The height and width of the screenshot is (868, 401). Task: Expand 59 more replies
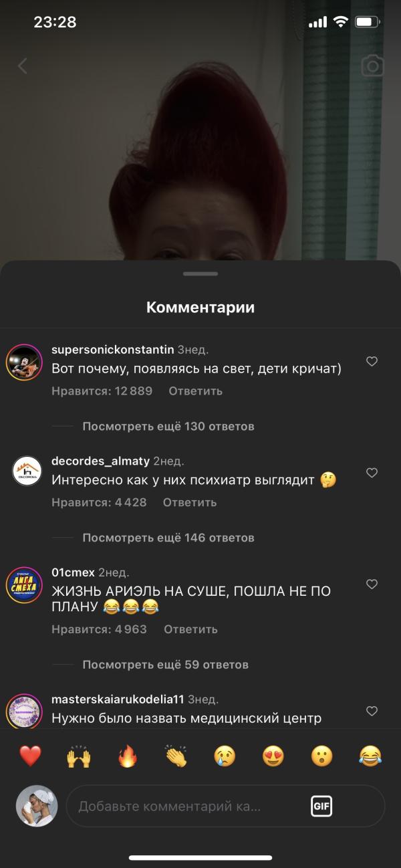[x=165, y=665]
